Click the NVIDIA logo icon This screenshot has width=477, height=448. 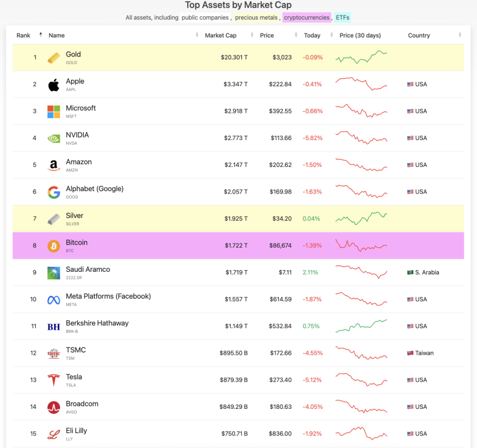click(54, 138)
